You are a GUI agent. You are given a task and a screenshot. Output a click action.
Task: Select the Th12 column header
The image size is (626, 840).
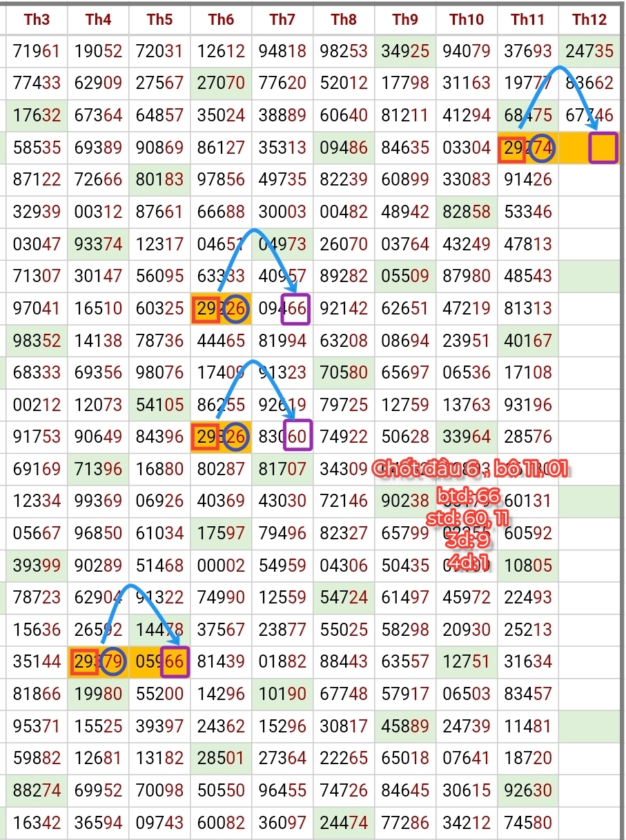coord(589,19)
